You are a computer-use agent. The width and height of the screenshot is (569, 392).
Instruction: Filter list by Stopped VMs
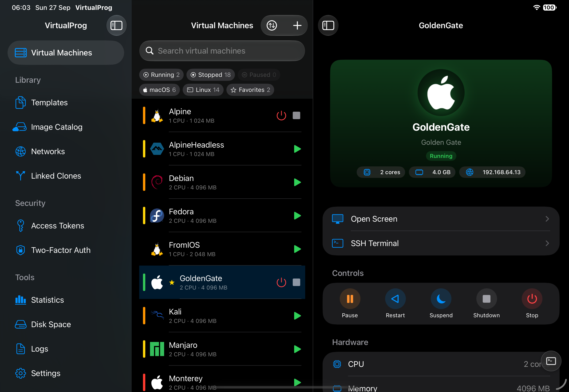[x=210, y=75]
